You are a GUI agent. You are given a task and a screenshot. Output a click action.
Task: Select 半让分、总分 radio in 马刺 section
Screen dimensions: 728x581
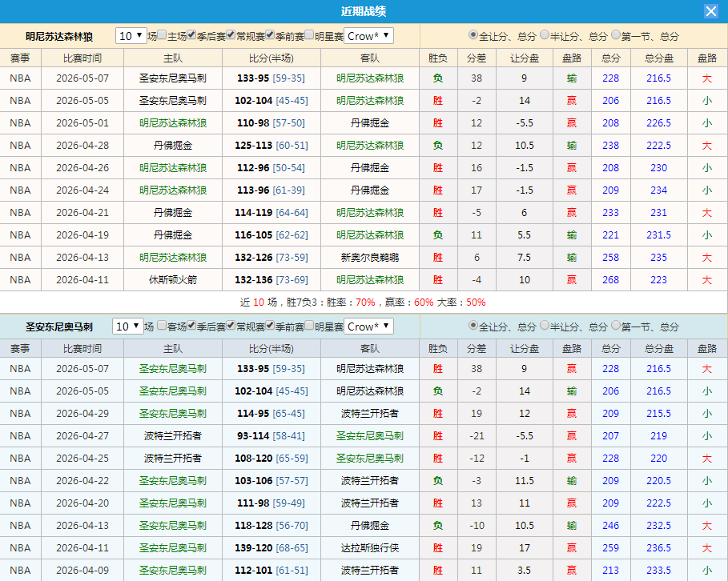coord(545,325)
